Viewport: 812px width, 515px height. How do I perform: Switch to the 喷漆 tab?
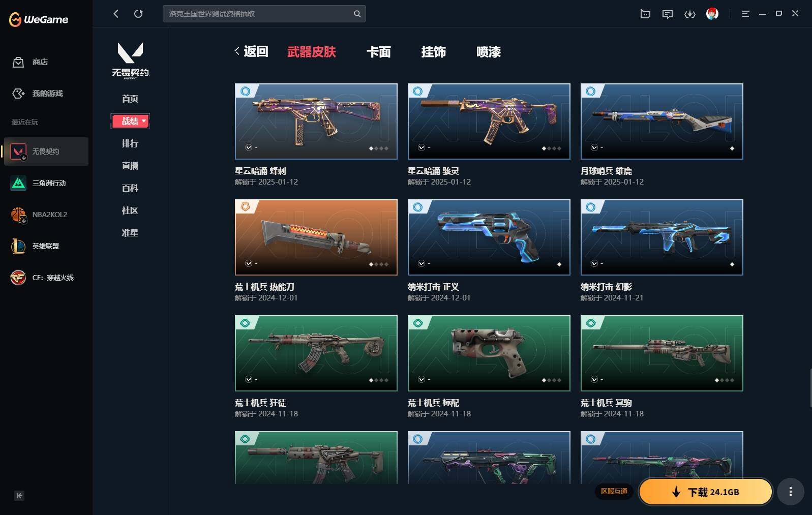pyautogui.click(x=489, y=52)
